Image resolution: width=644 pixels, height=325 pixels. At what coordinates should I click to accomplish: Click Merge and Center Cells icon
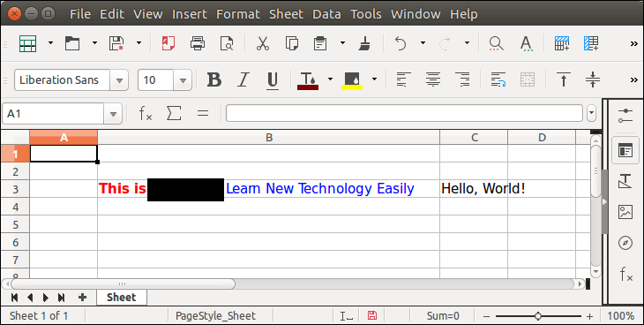pyautogui.click(x=528, y=79)
